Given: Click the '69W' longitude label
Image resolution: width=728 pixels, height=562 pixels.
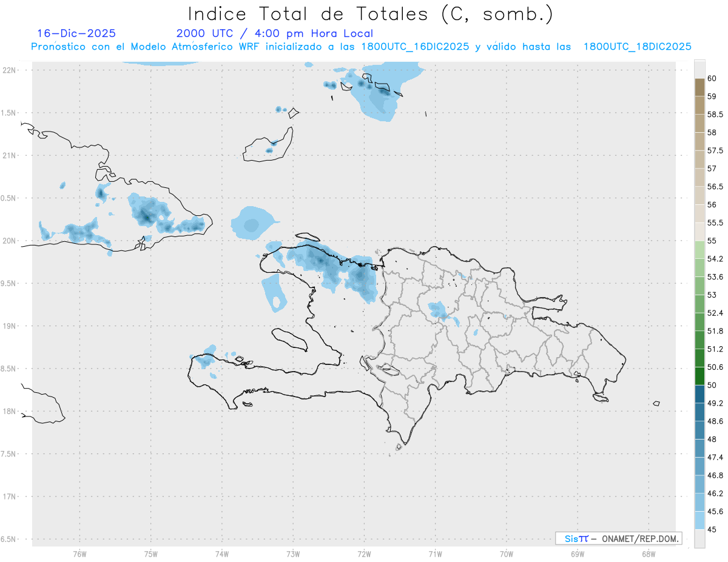Looking at the screenshot, I should coord(578,554).
